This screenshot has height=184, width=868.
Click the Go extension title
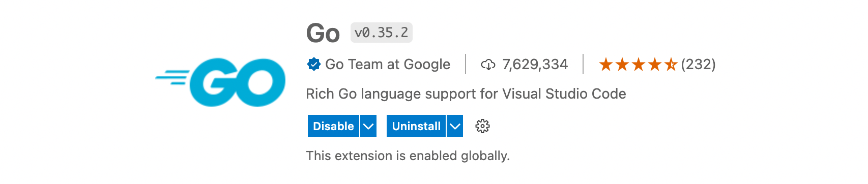point(323,34)
